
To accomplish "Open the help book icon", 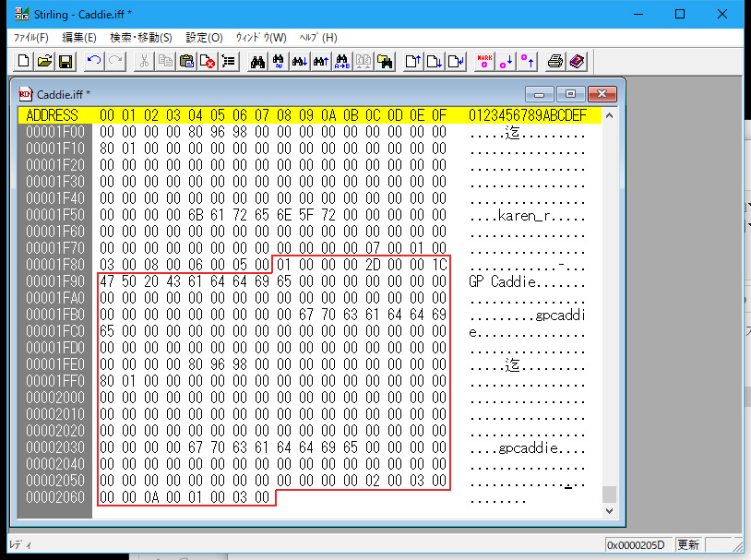I will (x=577, y=61).
